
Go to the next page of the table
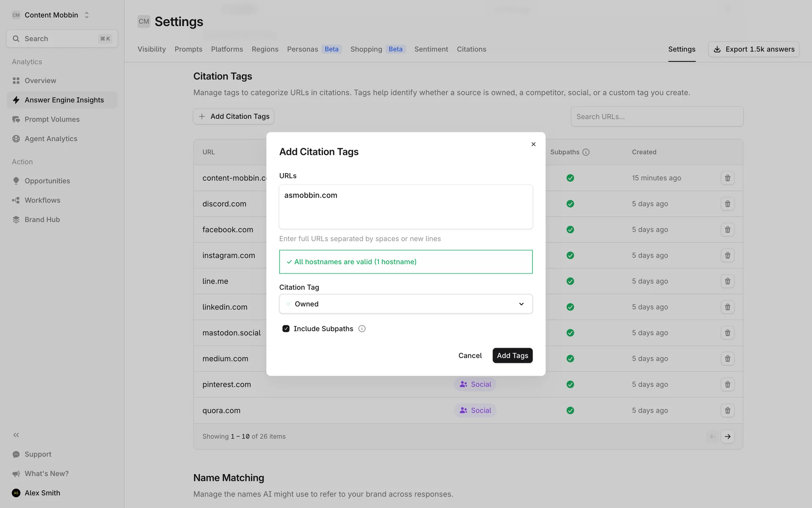click(x=727, y=436)
